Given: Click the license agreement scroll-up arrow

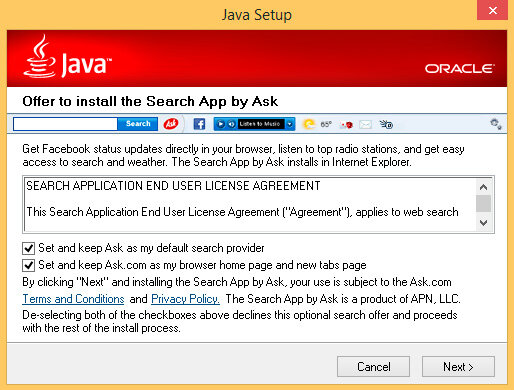Looking at the screenshot, I should coord(483,187).
